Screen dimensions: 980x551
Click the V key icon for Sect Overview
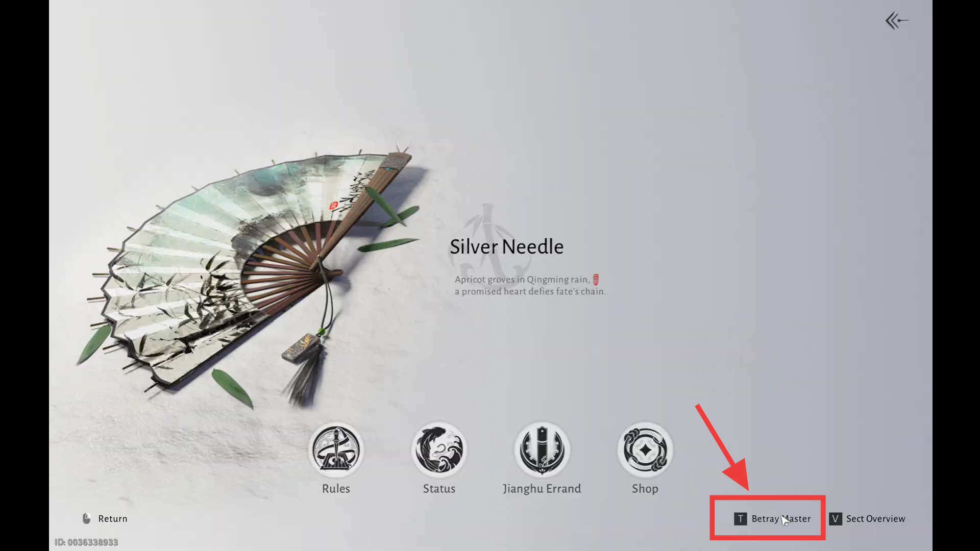point(836,519)
